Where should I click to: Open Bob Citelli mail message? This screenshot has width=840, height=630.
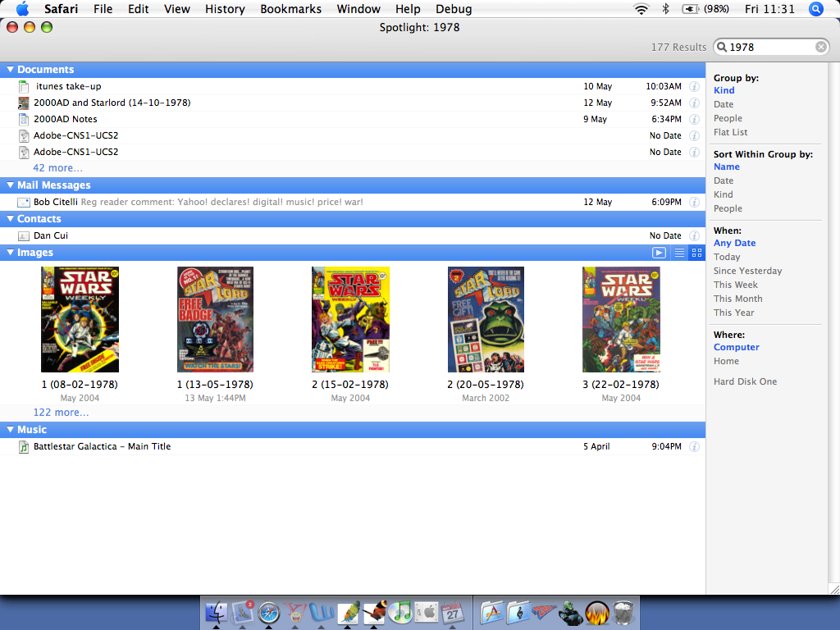[353, 202]
